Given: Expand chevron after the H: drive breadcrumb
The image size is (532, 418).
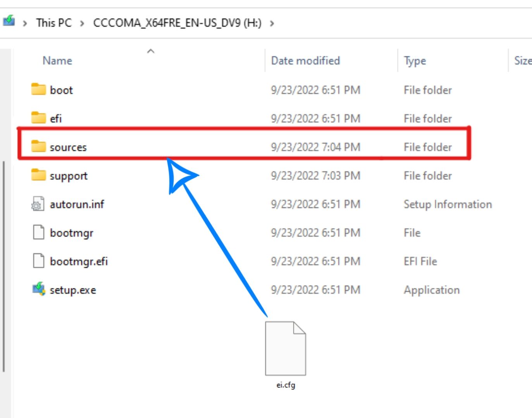Looking at the screenshot, I should [x=272, y=23].
